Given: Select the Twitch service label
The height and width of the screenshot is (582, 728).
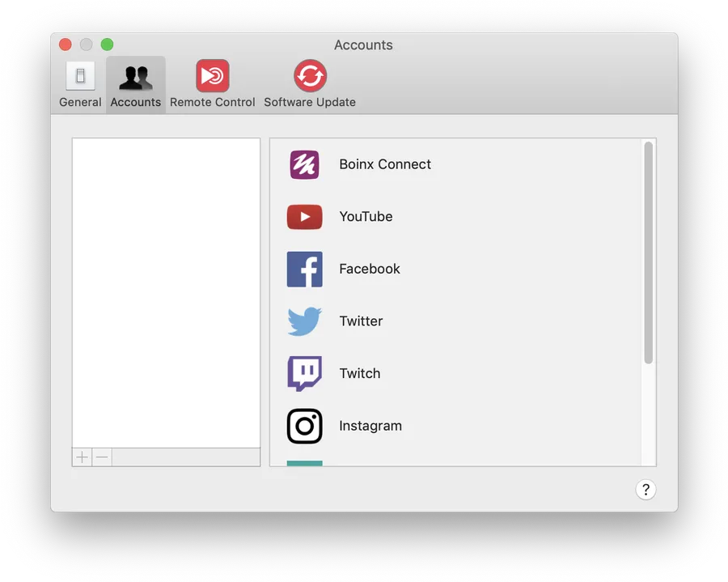Looking at the screenshot, I should [x=360, y=373].
